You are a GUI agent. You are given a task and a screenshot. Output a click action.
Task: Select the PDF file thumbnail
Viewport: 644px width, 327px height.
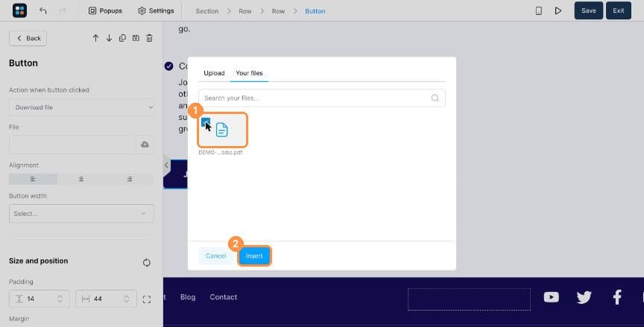(x=223, y=130)
